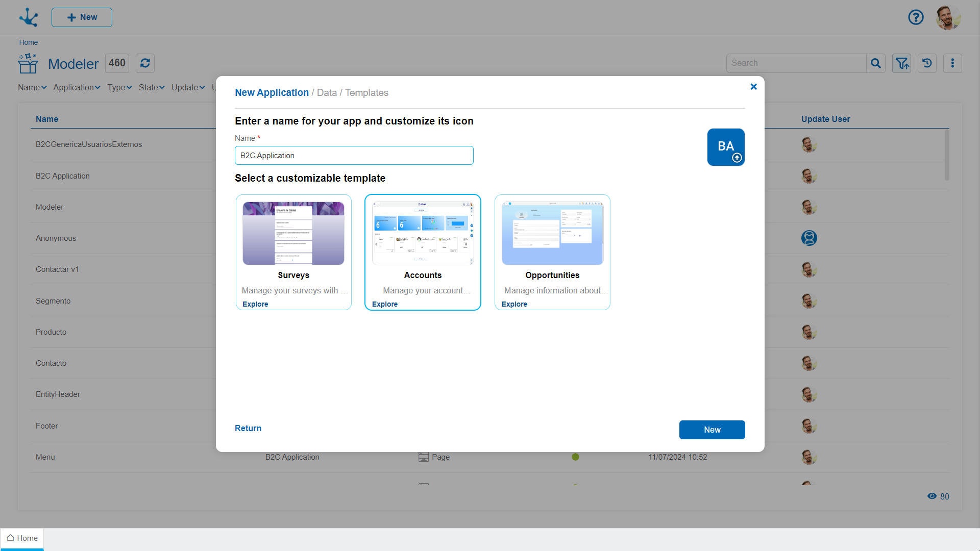This screenshot has width=980, height=551.
Task: Open the three-dot more options menu
Action: [952, 63]
